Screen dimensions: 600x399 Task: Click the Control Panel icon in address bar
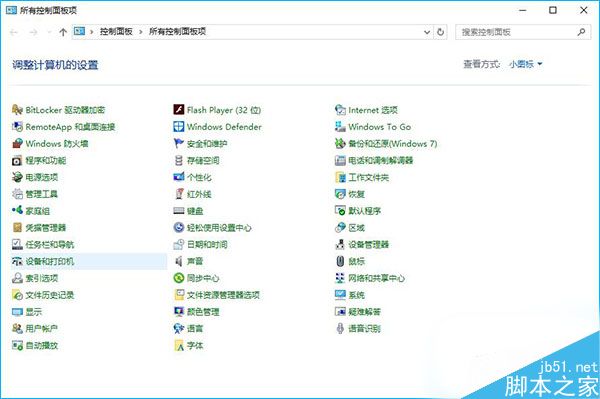click(x=79, y=31)
